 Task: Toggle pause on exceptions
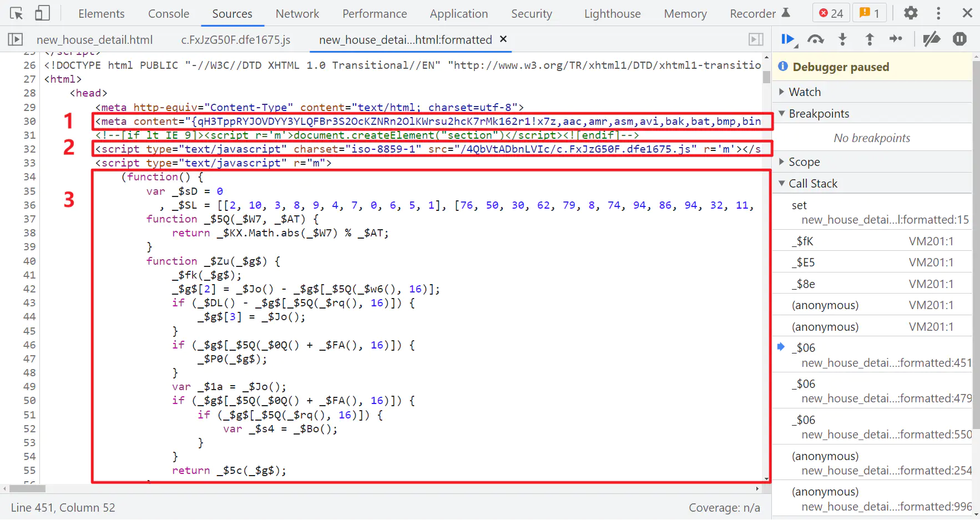coord(959,39)
